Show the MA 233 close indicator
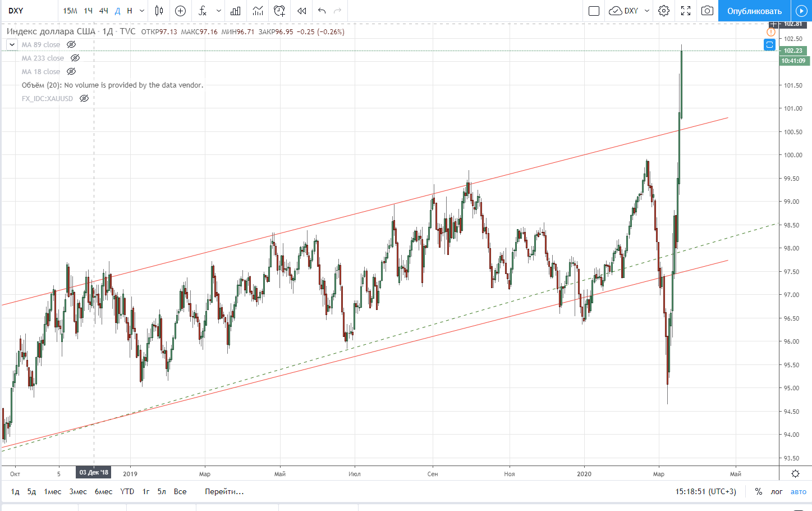The width and height of the screenshot is (812, 511). pos(75,58)
